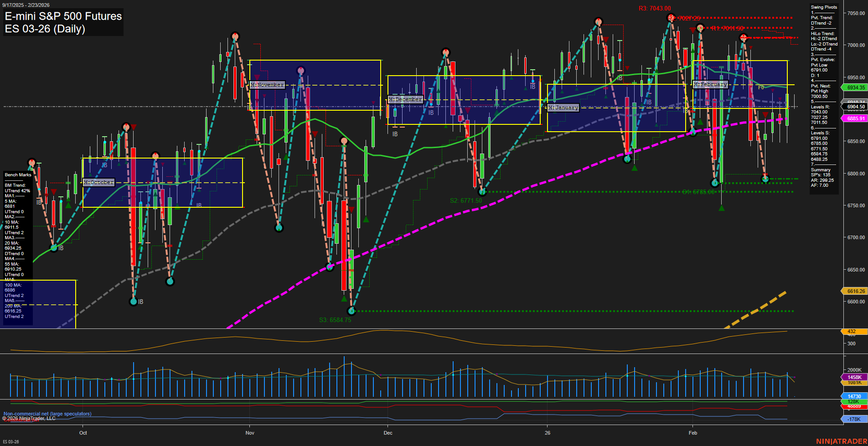Click the M:February month box label
This screenshot has width=868, height=446.
[711, 84]
